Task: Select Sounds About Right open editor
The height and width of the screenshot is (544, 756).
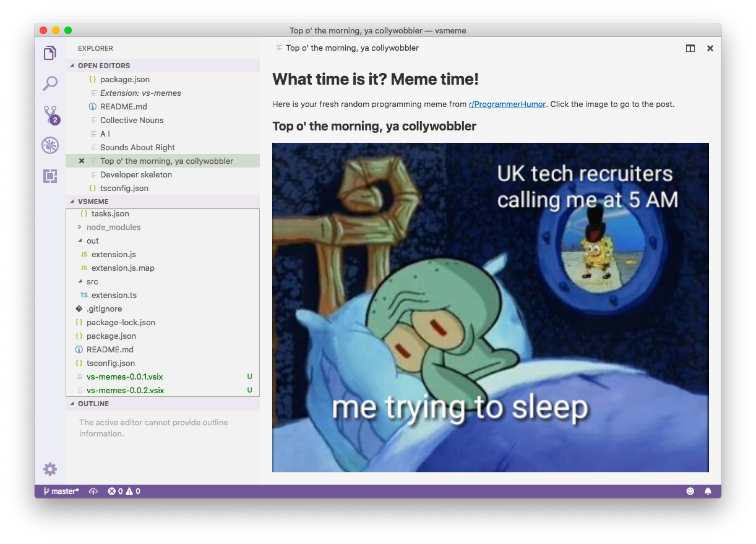Action: (x=163, y=147)
